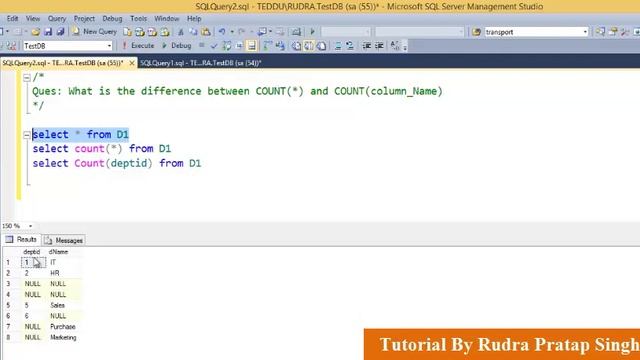This screenshot has width=640, height=360.
Task: Open the 150 % zoom dropdown
Action: coord(30,226)
